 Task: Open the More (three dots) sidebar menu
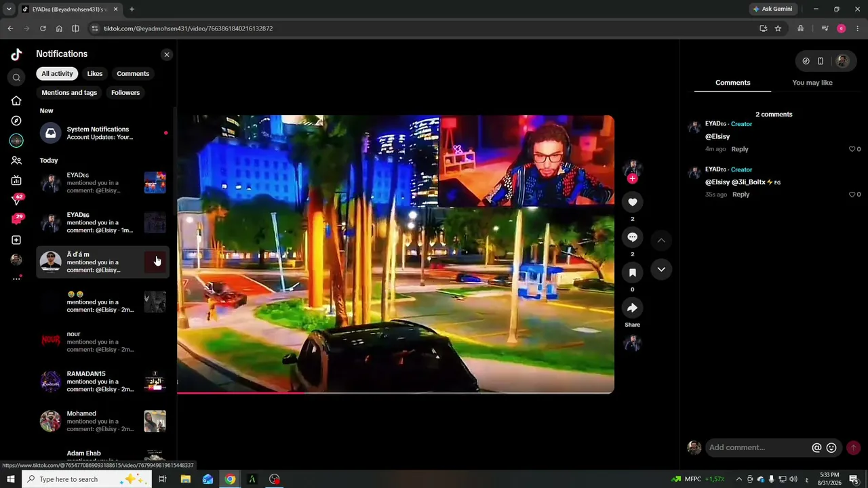coord(16,279)
